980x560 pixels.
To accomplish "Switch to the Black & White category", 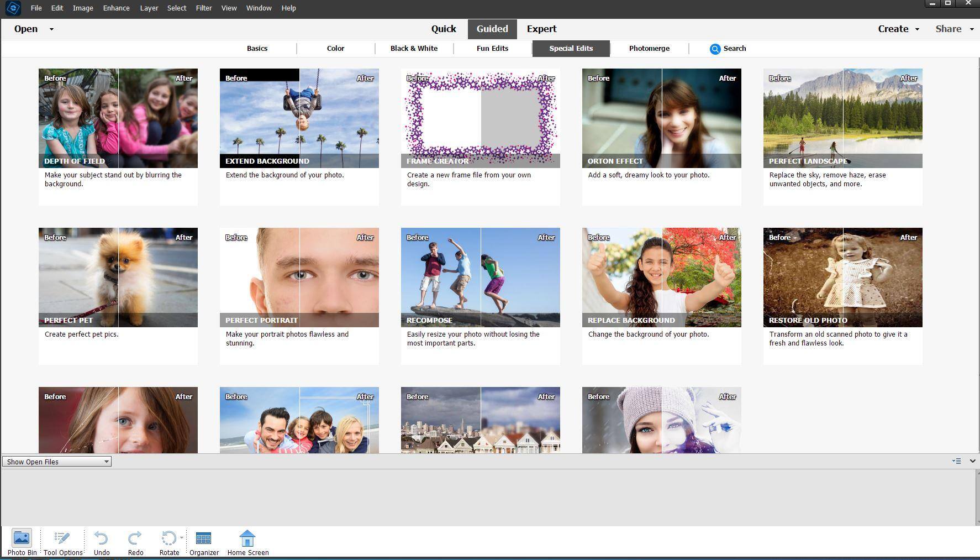I will tap(414, 49).
